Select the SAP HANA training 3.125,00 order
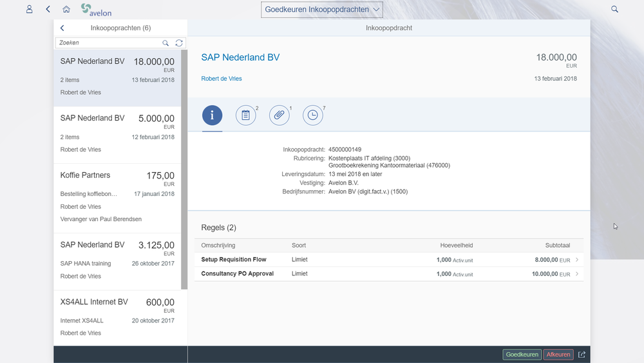644x363 pixels. (117, 262)
